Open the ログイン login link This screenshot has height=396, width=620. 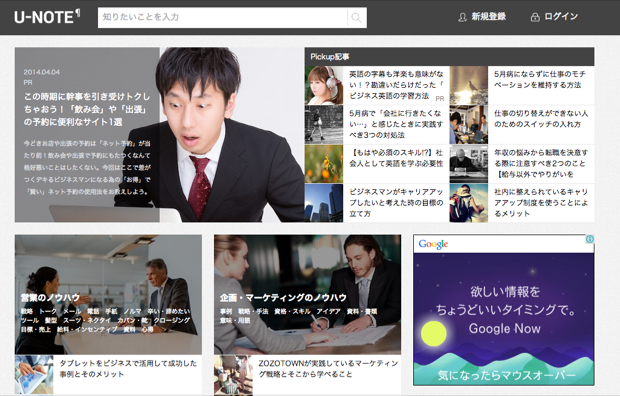tap(561, 17)
